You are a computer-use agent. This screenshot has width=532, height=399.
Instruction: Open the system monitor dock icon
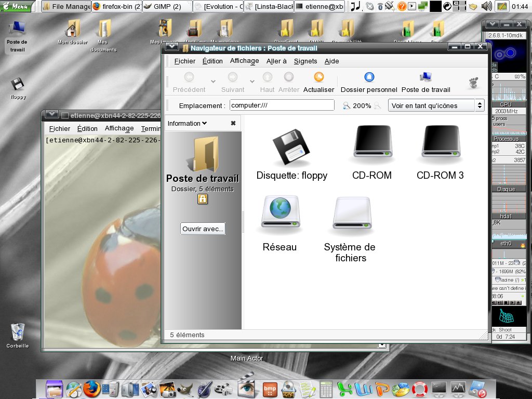(x=458, y=389)
